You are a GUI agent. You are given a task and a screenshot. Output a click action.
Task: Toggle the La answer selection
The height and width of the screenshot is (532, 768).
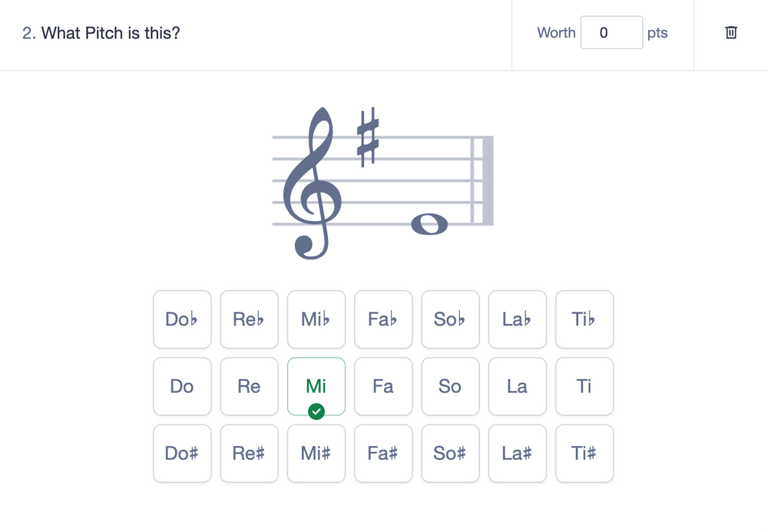click(517, 386)
